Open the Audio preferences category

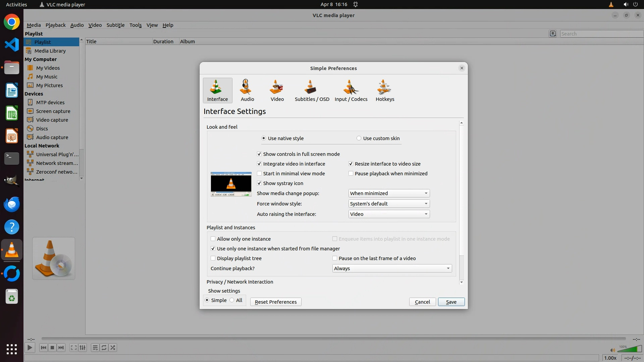pyautogui.click(x=247, y=90)
